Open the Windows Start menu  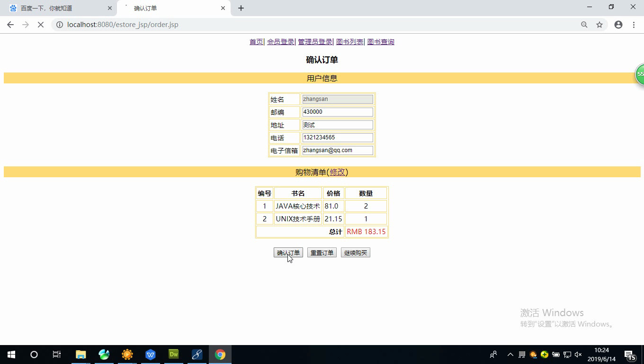coord(11,355)
